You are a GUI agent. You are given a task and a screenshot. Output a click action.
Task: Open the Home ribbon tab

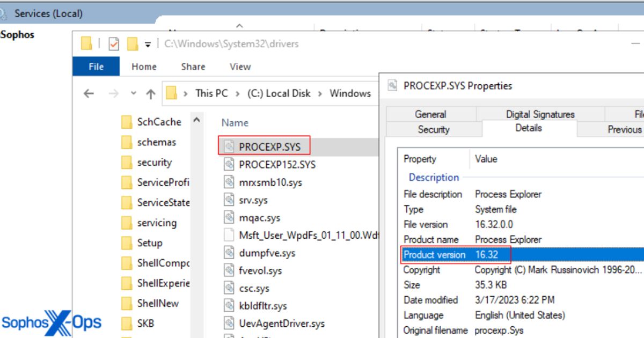pyautogui.click(x=144, y=67)
